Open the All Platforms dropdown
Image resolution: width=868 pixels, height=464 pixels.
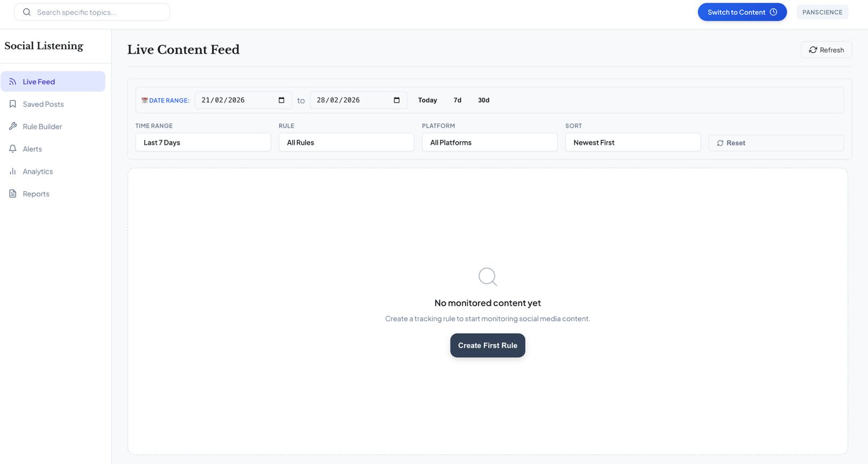click(x=489, y=142)
